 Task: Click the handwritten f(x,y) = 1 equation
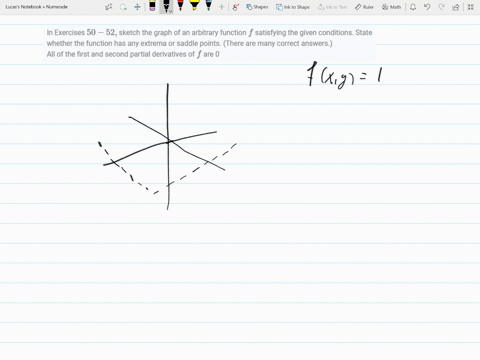pos(344,76)
